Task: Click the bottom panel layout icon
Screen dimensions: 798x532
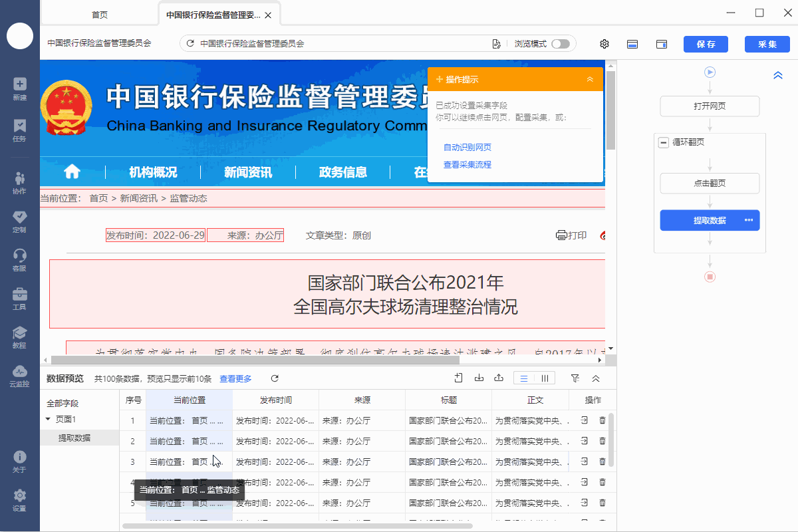Action: [x=633, y=44]
